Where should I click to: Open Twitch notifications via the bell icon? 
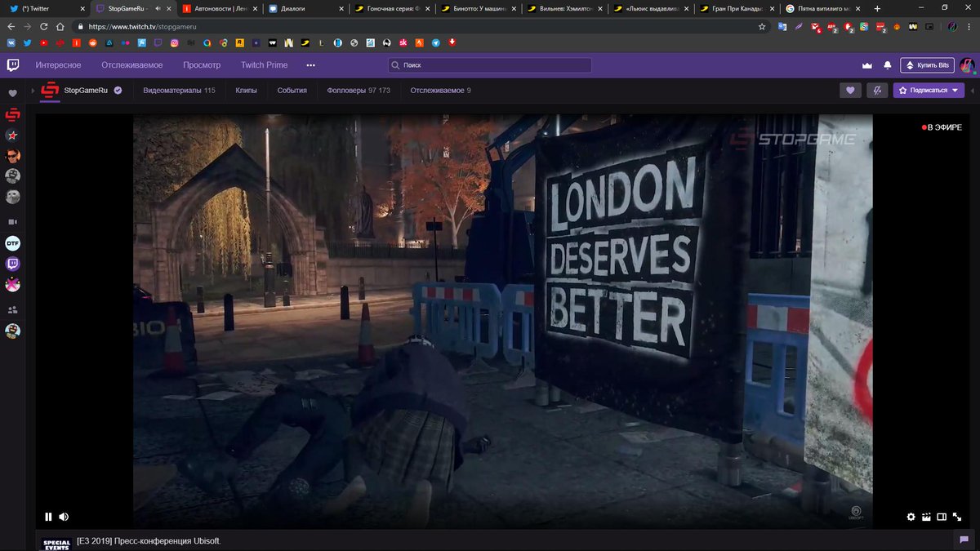pos(888,64)
